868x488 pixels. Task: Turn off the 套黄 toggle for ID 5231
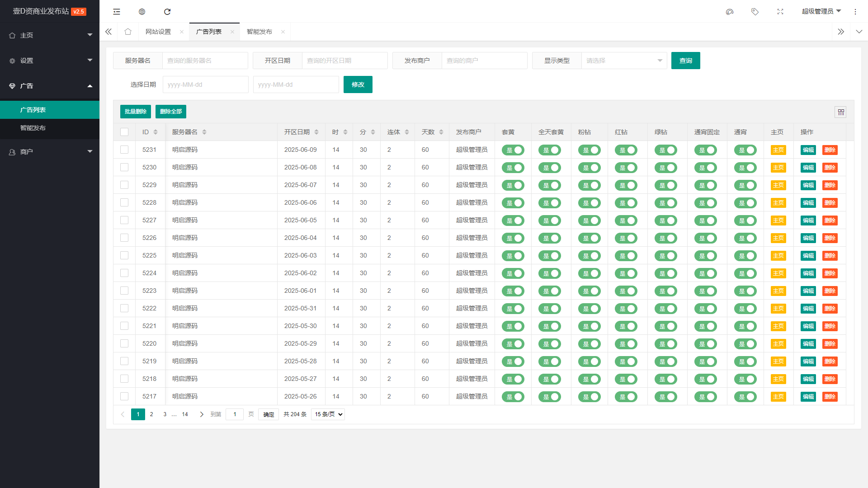click(x=513, y=150)
